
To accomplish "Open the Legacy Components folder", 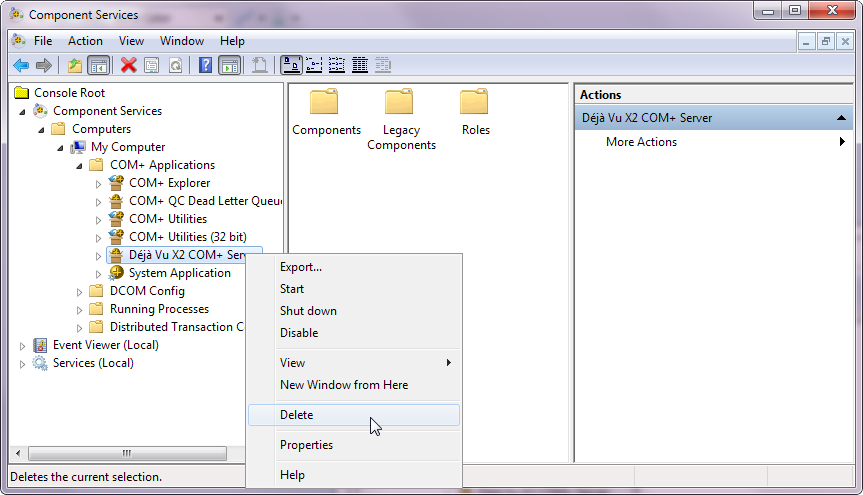I will [401, 119].
